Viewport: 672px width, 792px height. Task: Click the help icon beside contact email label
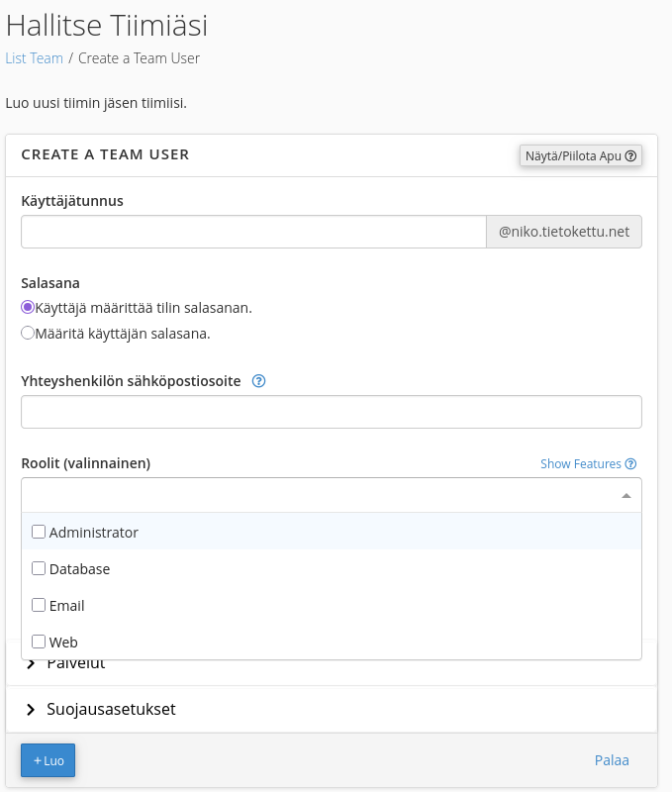coord(258,381)
